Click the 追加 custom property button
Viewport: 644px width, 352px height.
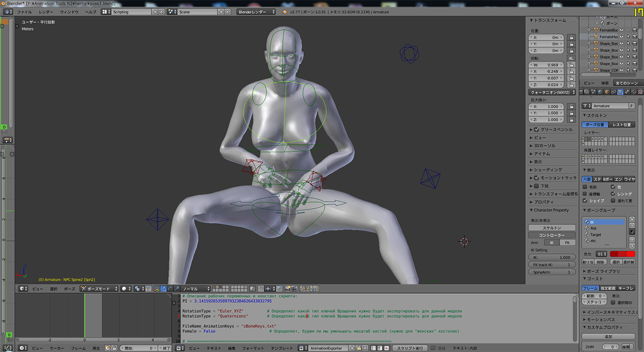tap(608, 336)
